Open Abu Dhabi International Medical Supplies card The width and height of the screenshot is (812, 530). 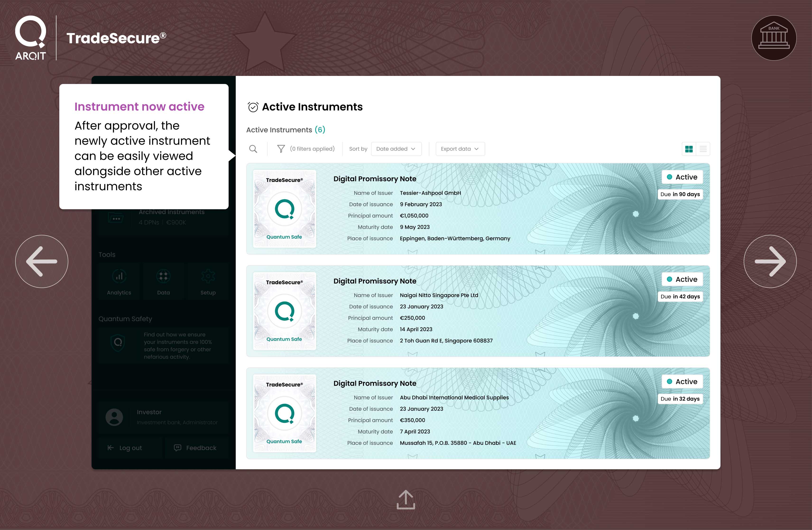click(x=478, y=413)
